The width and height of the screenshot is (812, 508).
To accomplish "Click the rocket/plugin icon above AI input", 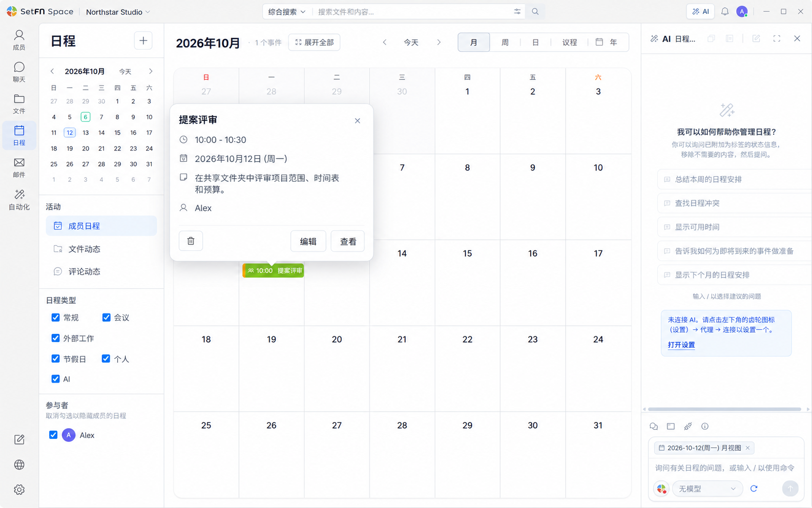I will [x=688, y=426].
